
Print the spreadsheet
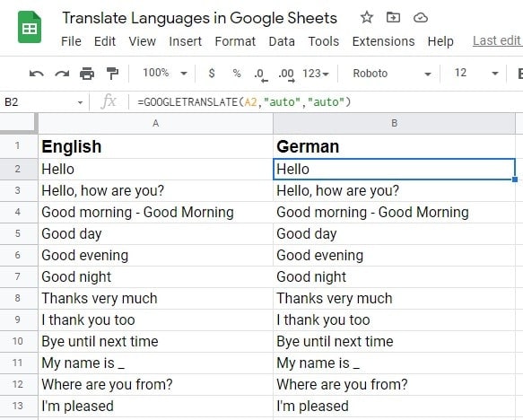[x=87, y=74]
